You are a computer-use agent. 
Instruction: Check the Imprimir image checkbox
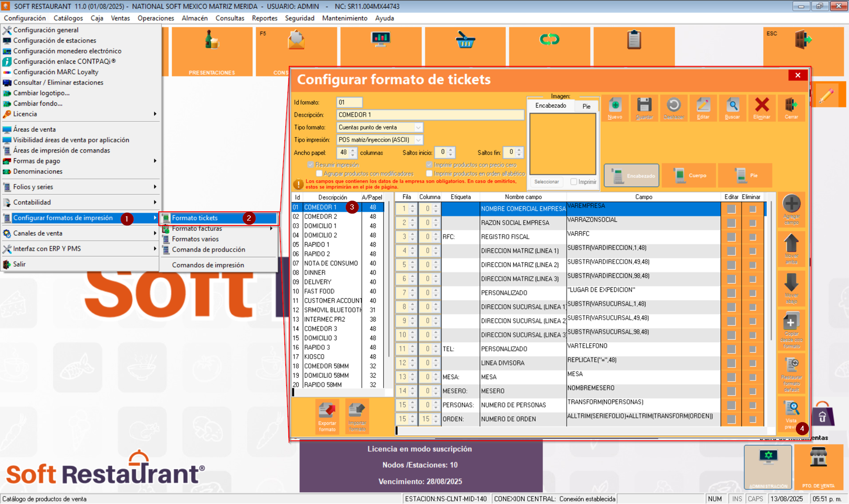[x=574, y=182]
